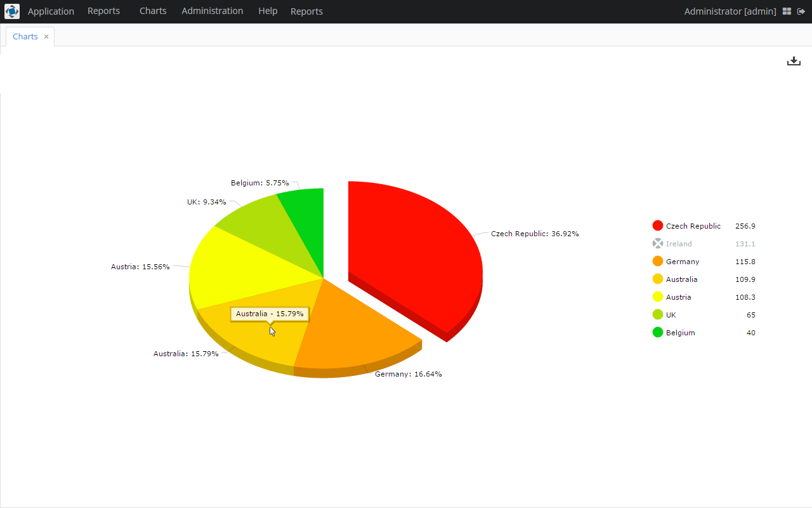This screenshot has width=812, height=508.
Task: Expand the Administration menu
Action: point(212,11)
